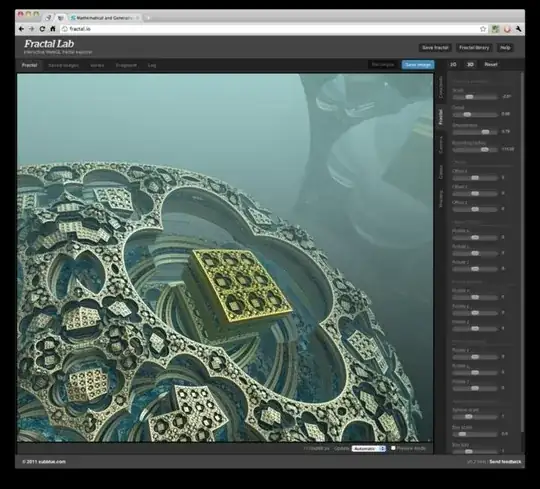Open the Help button
540x489 pixels.
(x=505, y=48)
